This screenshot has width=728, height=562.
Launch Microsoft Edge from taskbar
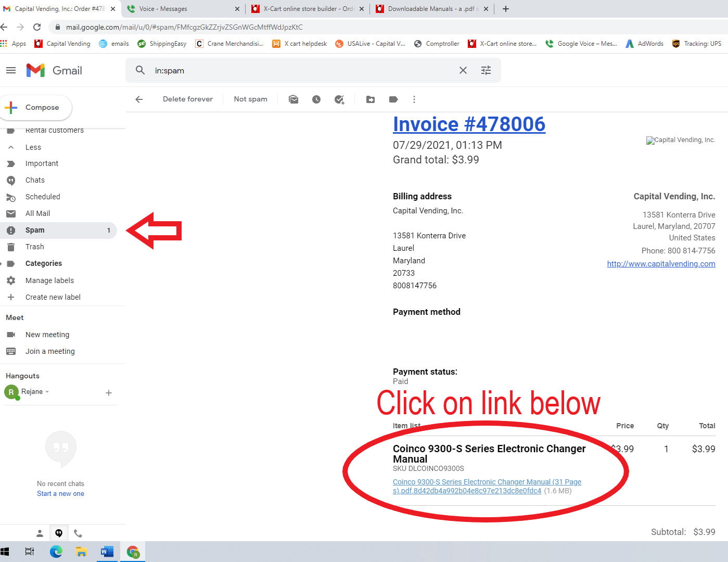(56, 552)
